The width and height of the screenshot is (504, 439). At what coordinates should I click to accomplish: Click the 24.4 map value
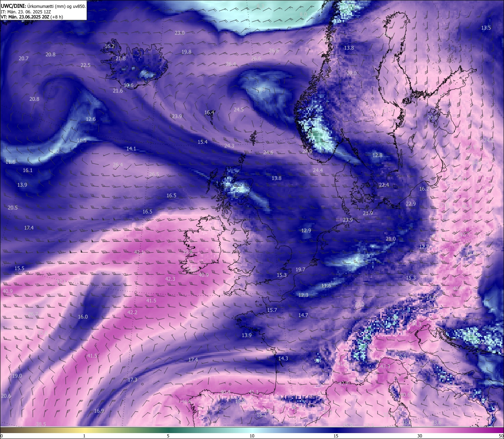[318, 170]
